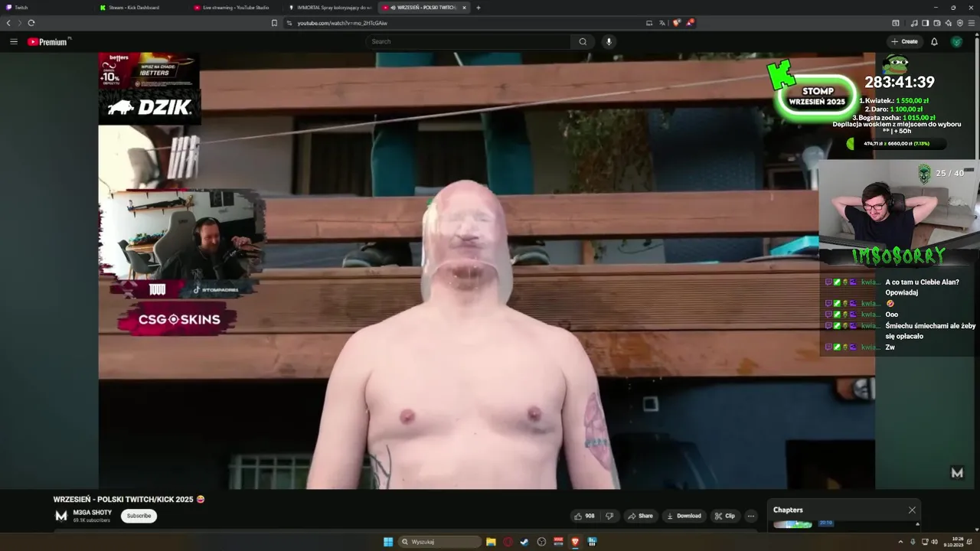The height and width of the screenshot is (551, 980).
Task: Open Steam from taskbar
Action: click(x=524, y=542)
